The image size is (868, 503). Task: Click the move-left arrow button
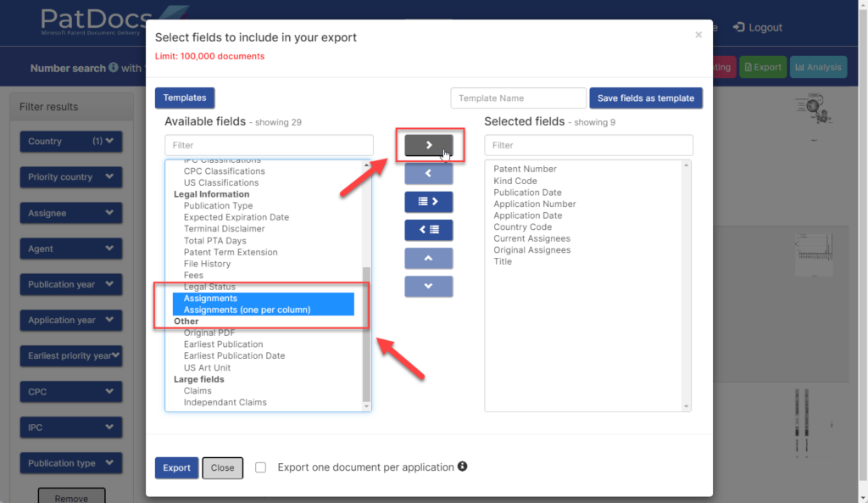click(428, 173)
